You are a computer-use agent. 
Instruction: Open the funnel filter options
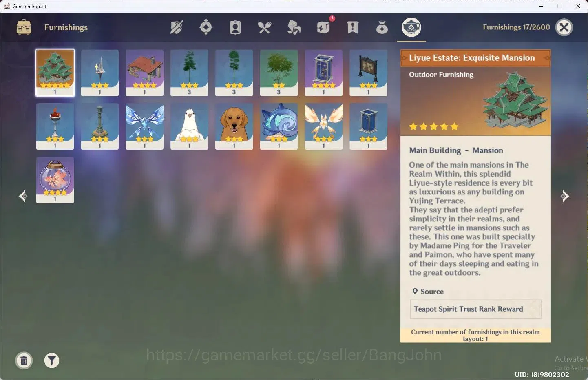pyautogui.click(x=52, y=360)
